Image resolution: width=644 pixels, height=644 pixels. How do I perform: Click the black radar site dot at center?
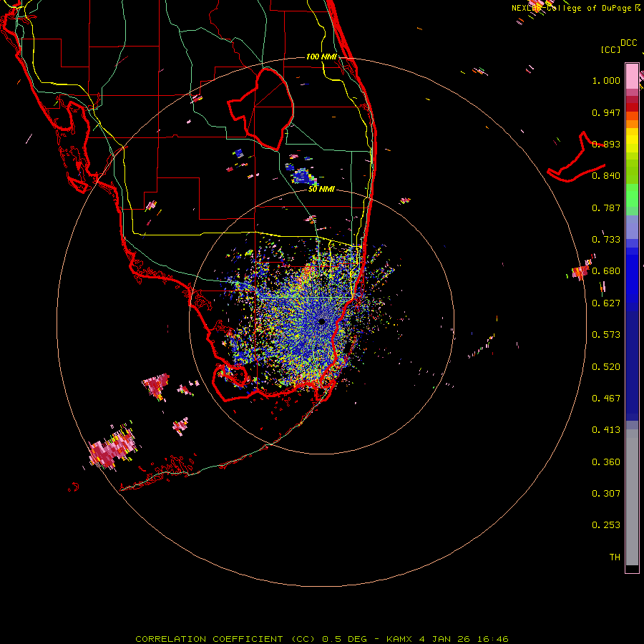(x=321, y=321)
